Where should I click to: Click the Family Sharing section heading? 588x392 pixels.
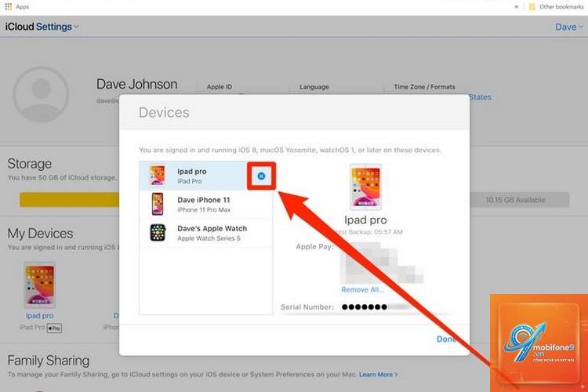(49, 361)
